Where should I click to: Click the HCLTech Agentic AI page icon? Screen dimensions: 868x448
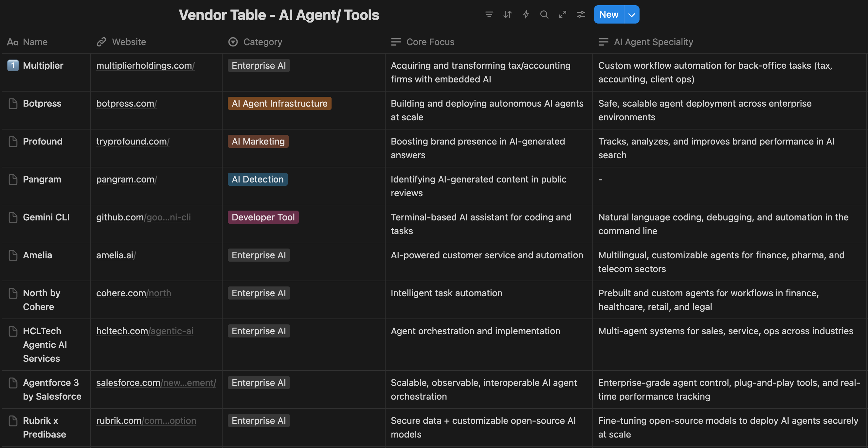point(13,331)
